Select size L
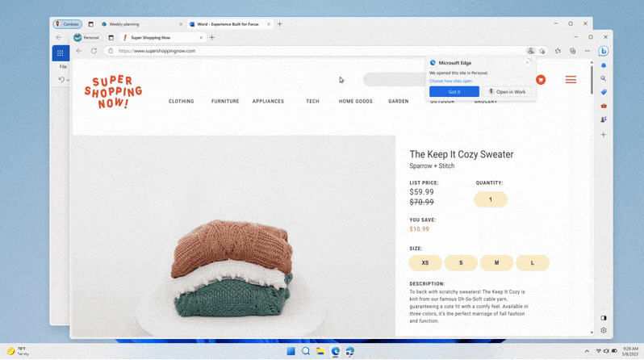 click(533, 262)
